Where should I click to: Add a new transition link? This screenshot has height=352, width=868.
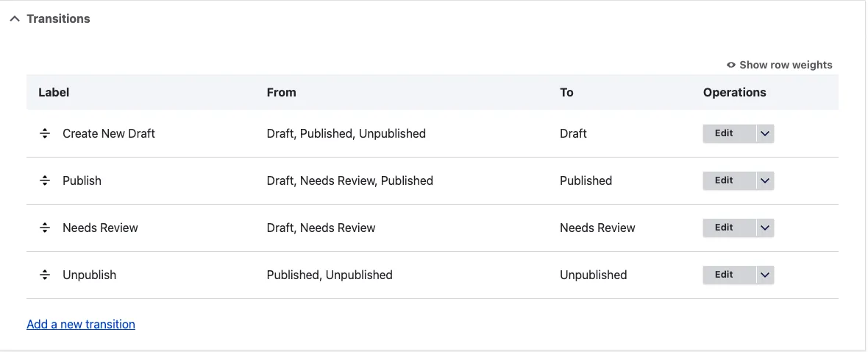pos(81,324)
